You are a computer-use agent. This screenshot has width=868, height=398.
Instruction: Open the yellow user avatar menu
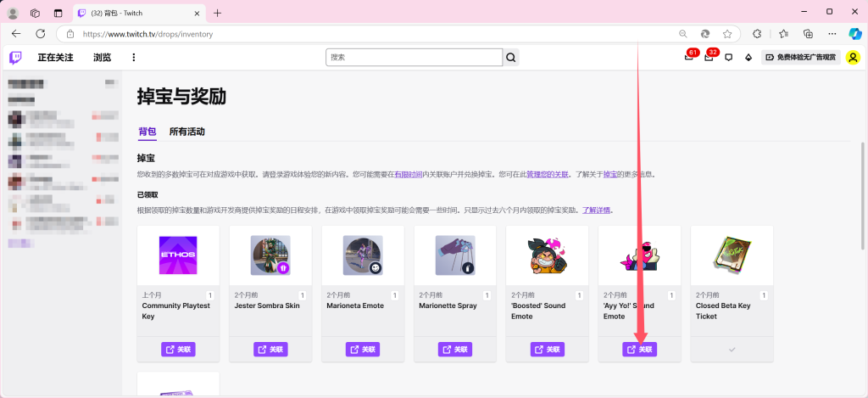853,57
